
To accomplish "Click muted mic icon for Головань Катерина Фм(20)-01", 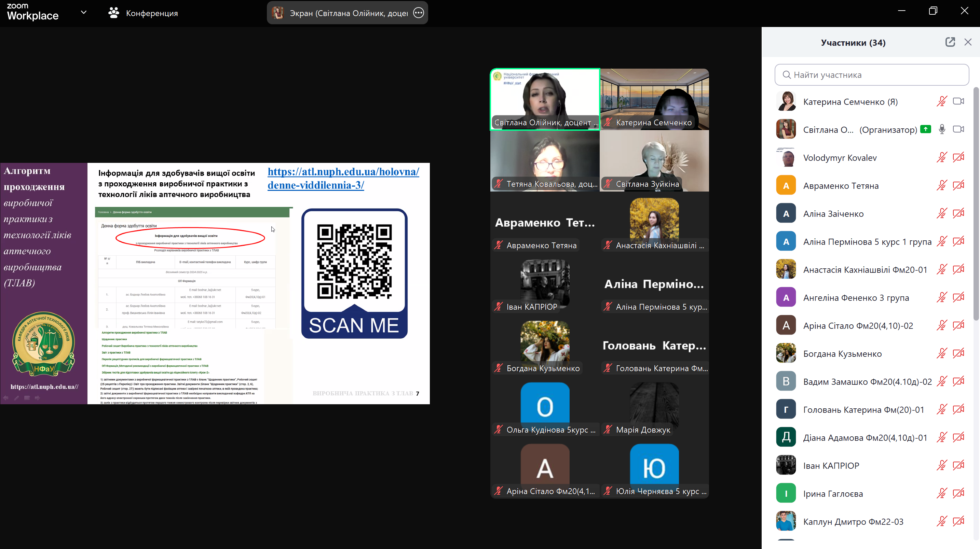I will [942, 409].
